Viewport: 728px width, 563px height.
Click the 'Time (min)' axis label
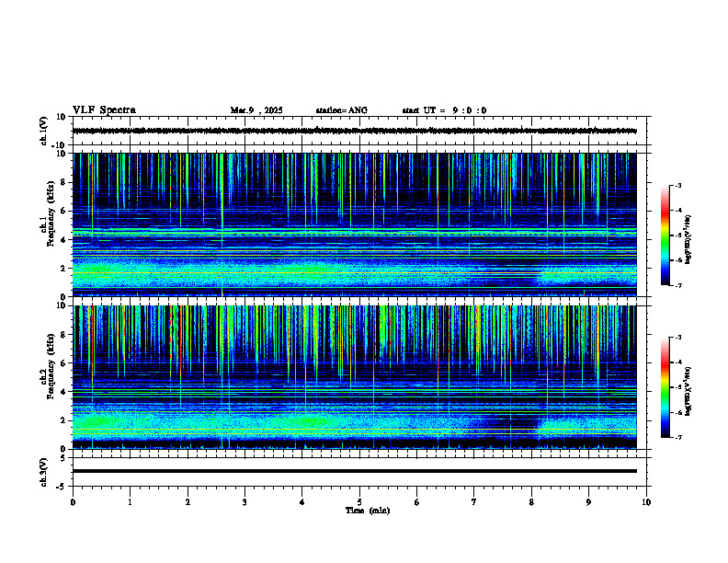click(368, 511)
